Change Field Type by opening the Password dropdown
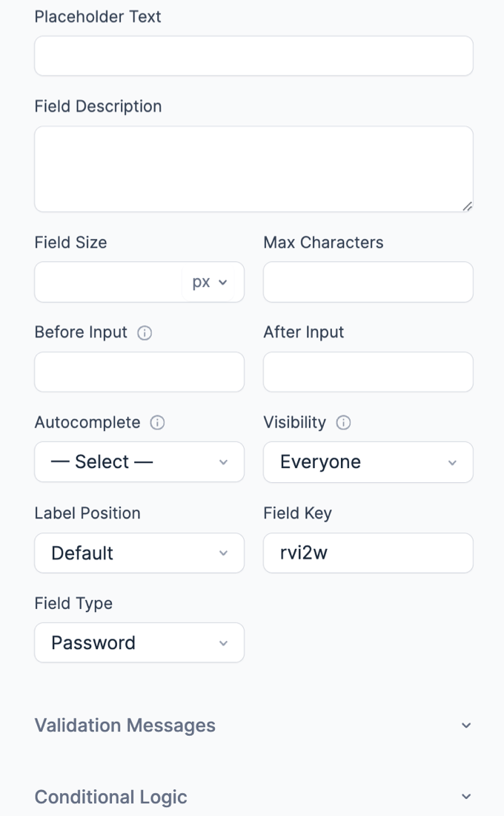 139,642
